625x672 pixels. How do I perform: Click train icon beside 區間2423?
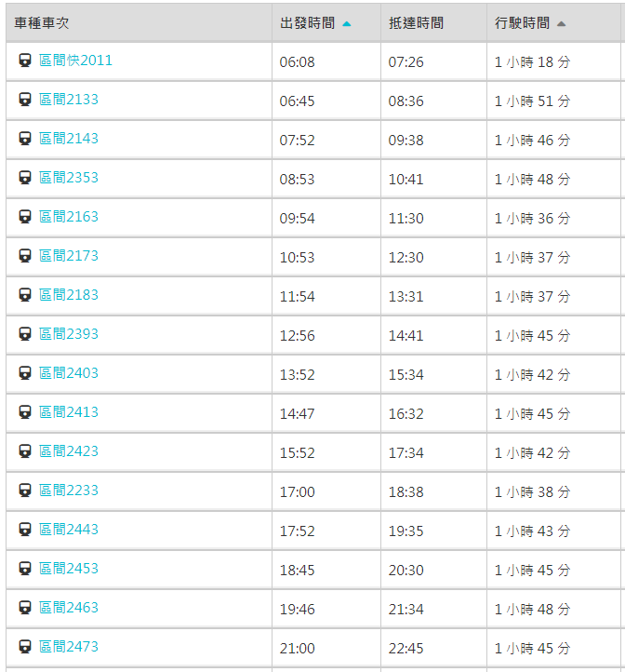[x=25, y=451]
